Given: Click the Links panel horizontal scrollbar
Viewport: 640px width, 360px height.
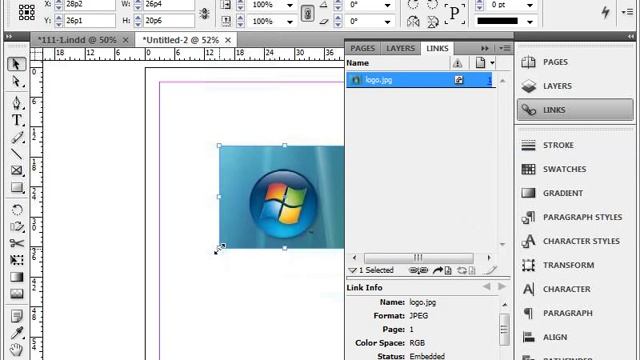Looking at the screenshot, I should (419, 258).
